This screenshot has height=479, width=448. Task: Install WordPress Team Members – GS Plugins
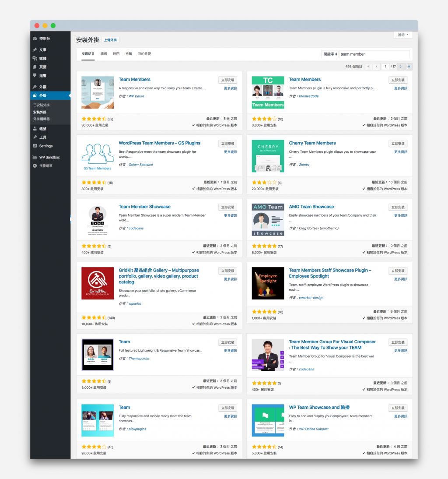(x=227, y=144)
